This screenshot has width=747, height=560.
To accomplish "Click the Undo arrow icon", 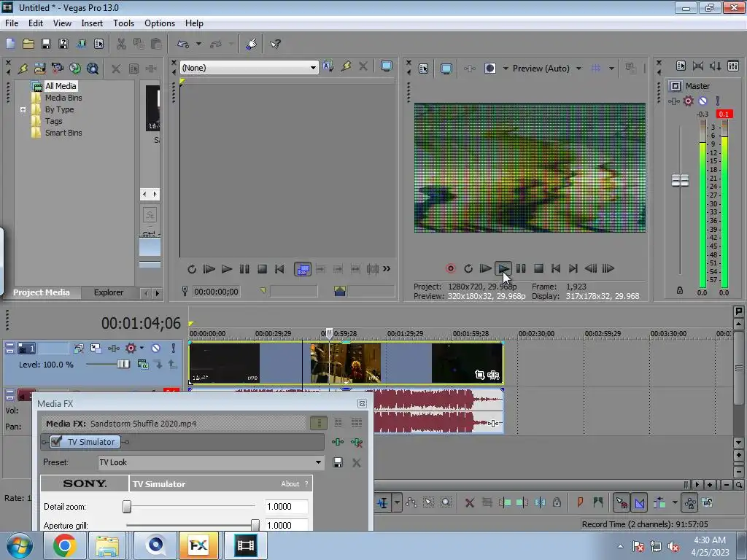I will coord(183,44).
